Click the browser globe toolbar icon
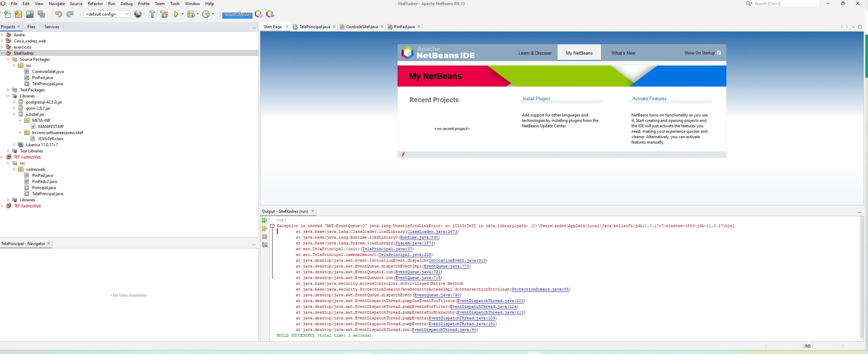The height and width of the screenshot is (354, 868). point(138,14)
